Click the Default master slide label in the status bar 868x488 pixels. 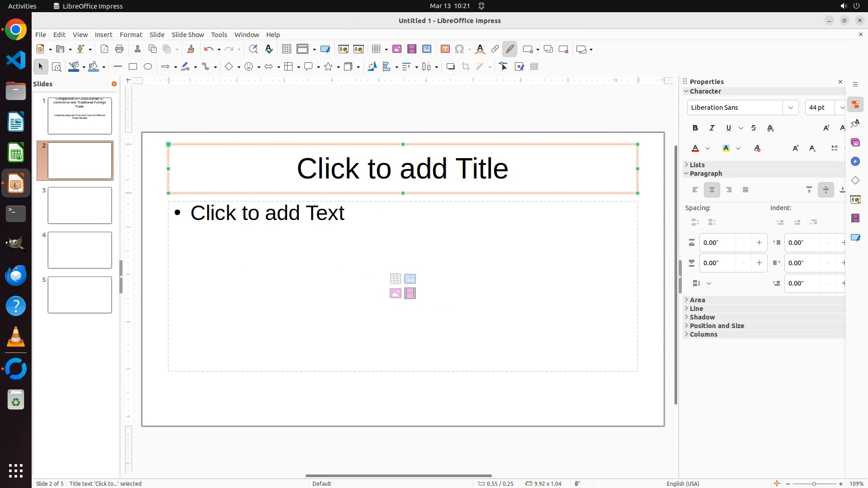[322, 483]
